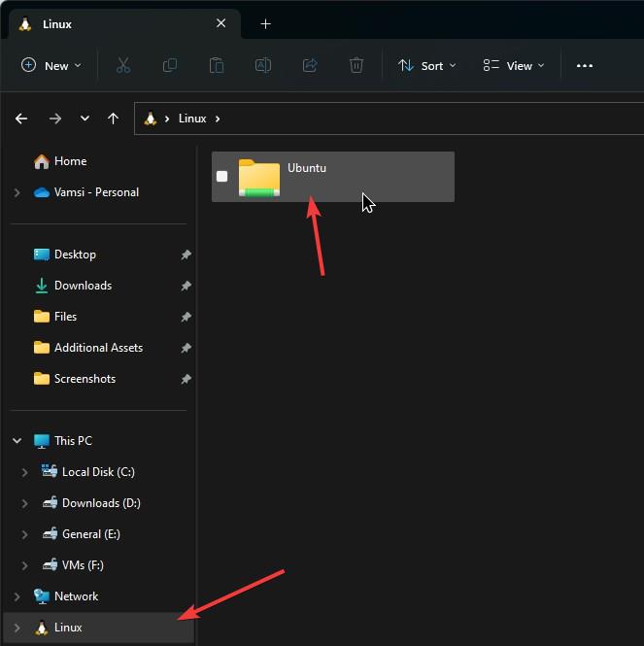
Task: Open Network in sidebar
Action: pos(76,596)
